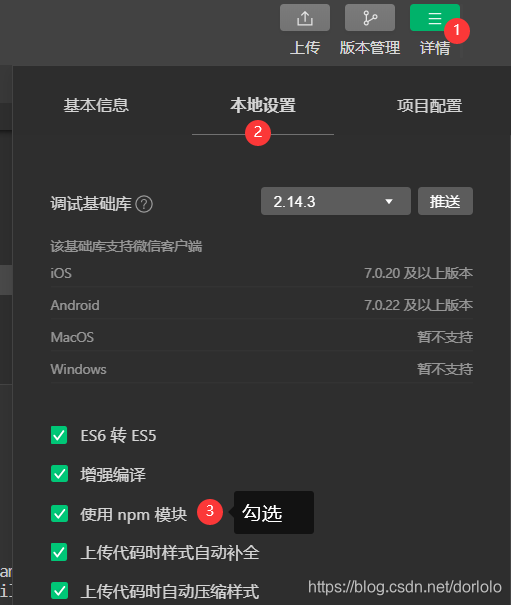
Task: Switch to the 基本信息 tab
Action: pos(96,106)
